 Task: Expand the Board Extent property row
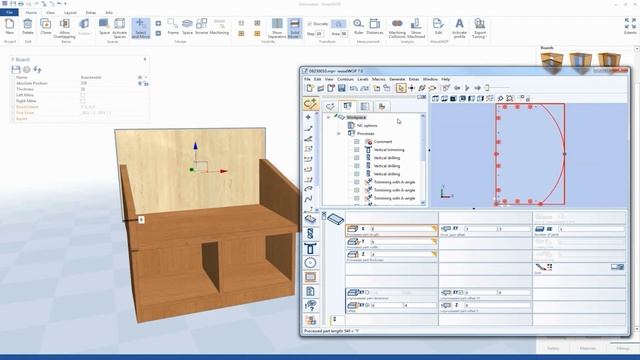click(x=13, y=107)
